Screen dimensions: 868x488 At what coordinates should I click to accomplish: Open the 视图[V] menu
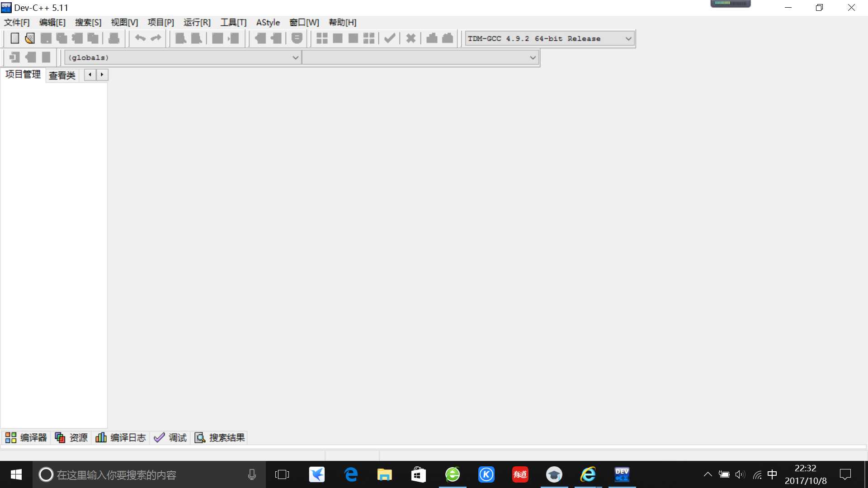(124, 23)
